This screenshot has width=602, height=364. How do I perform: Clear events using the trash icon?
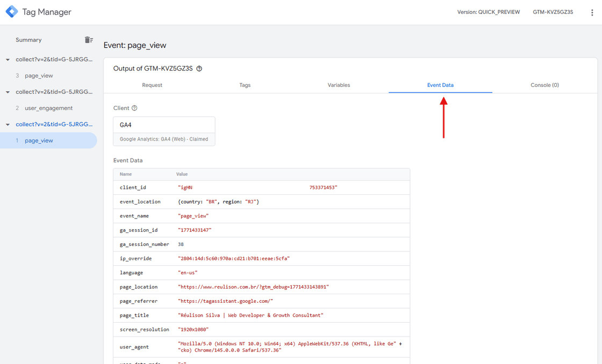[89, 40]
